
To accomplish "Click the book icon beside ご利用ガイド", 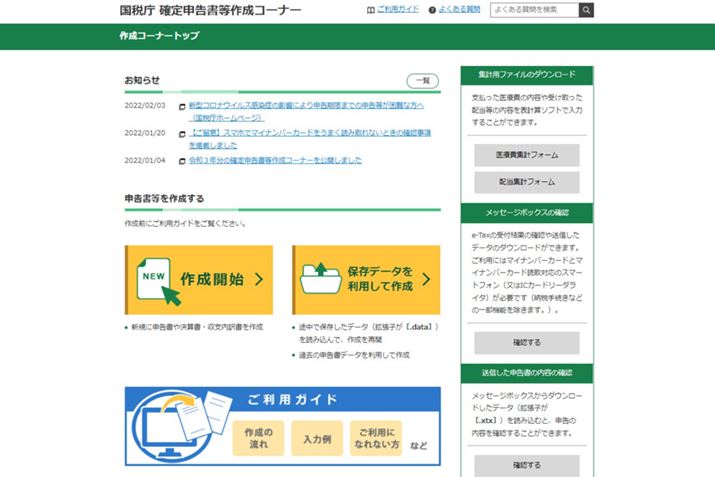I will (371, 10).
